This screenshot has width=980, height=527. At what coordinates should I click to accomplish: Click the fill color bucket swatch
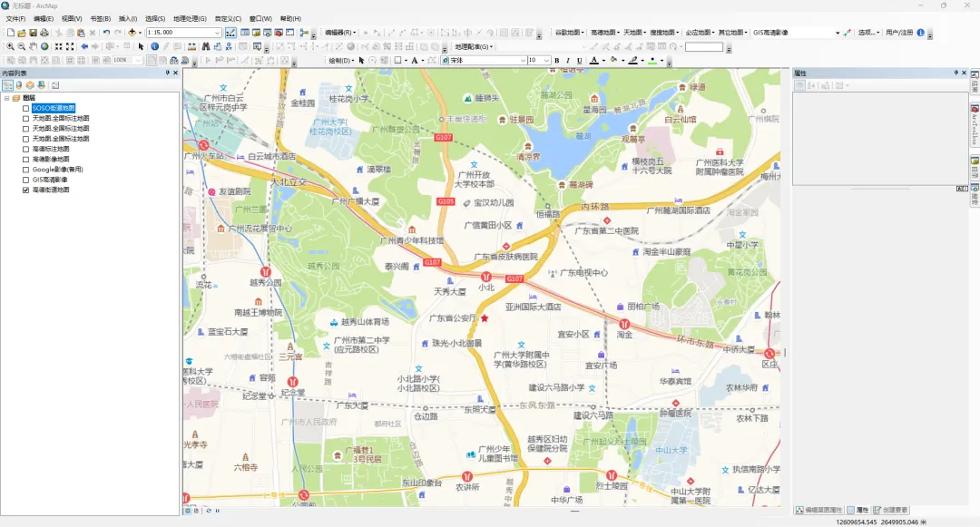[x=613, y=61]
